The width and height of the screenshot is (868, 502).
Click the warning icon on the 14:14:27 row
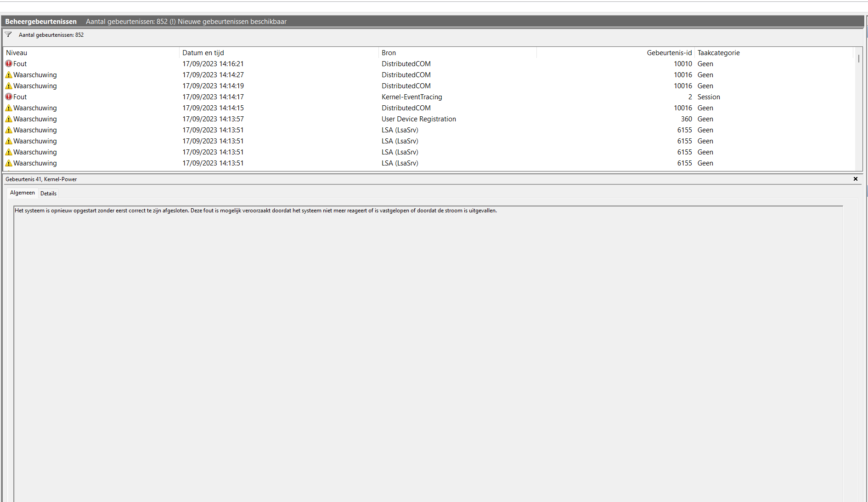[x=9, y=75]
